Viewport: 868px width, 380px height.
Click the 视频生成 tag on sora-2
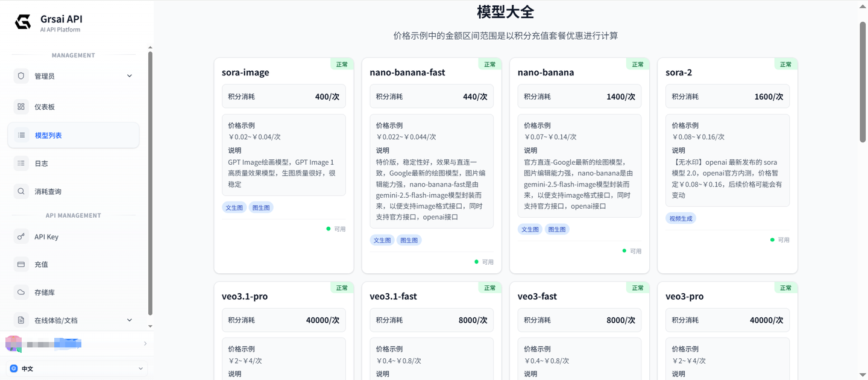pyautogui.click(x=681, y=218)
